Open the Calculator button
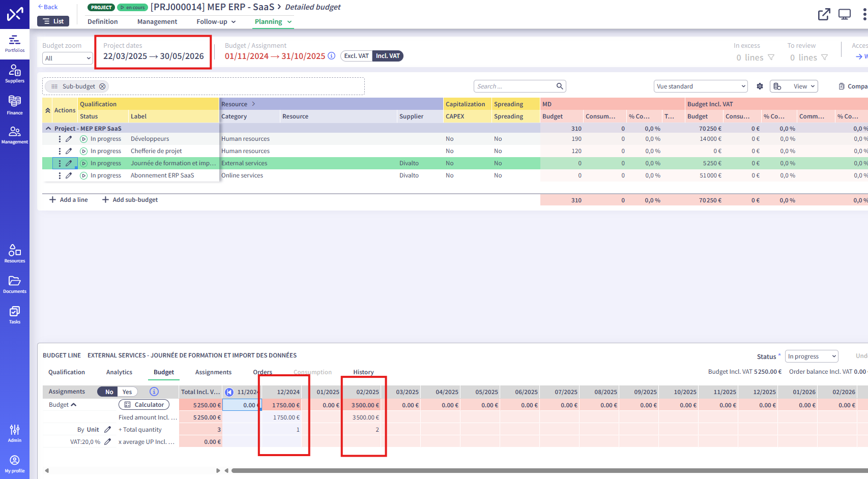The image size is (868, 479). (144, 405)
